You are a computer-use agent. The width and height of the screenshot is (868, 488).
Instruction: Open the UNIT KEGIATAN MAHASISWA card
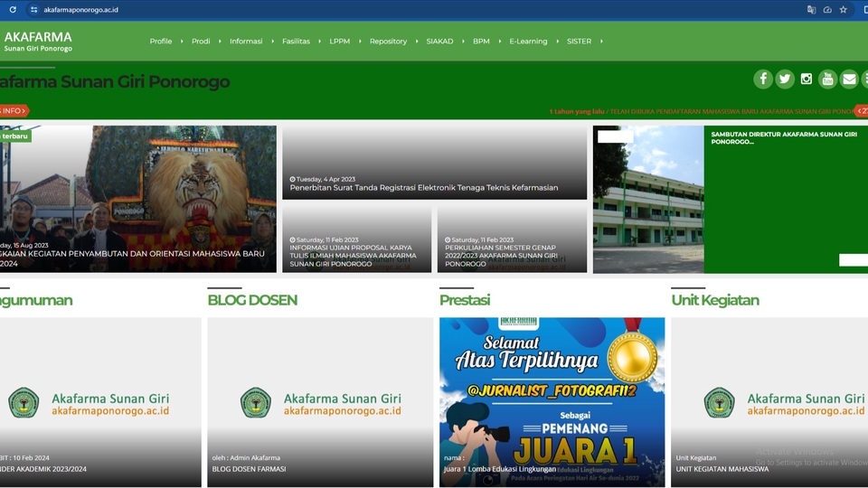(x=769, y=402)
